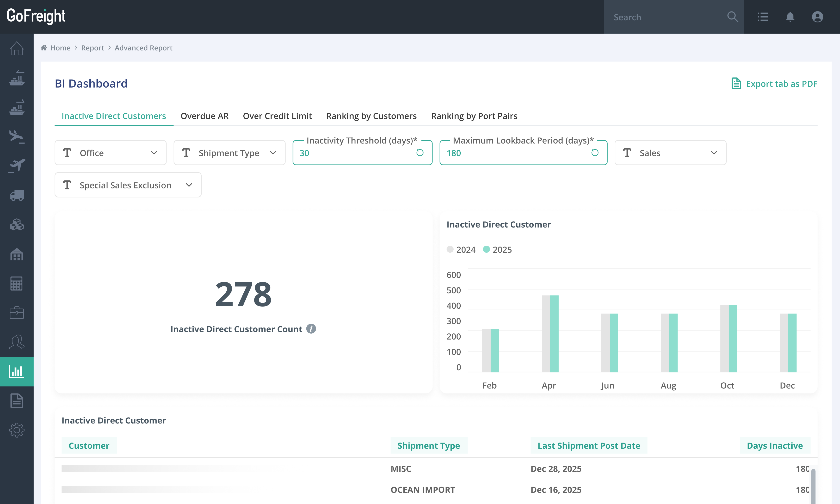Select the Ranking by Port Pairs tab
Image resolution: width=840 pixels, height=504 pixels.
point(474,116)
